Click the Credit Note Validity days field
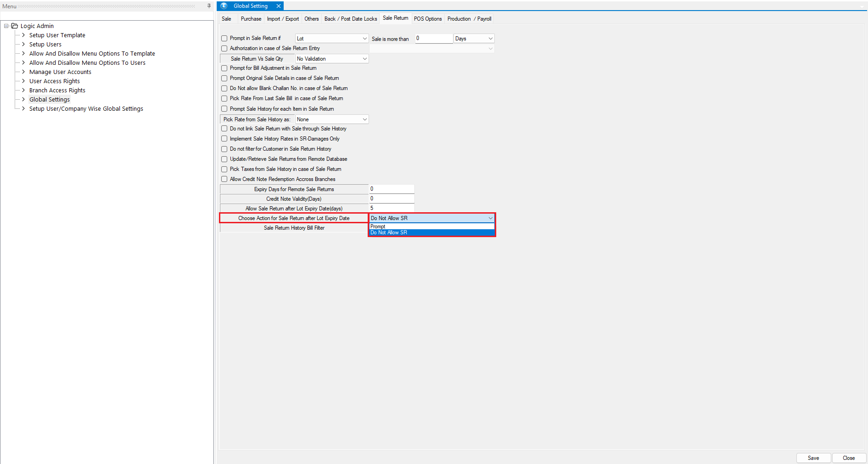 point(391,199)
